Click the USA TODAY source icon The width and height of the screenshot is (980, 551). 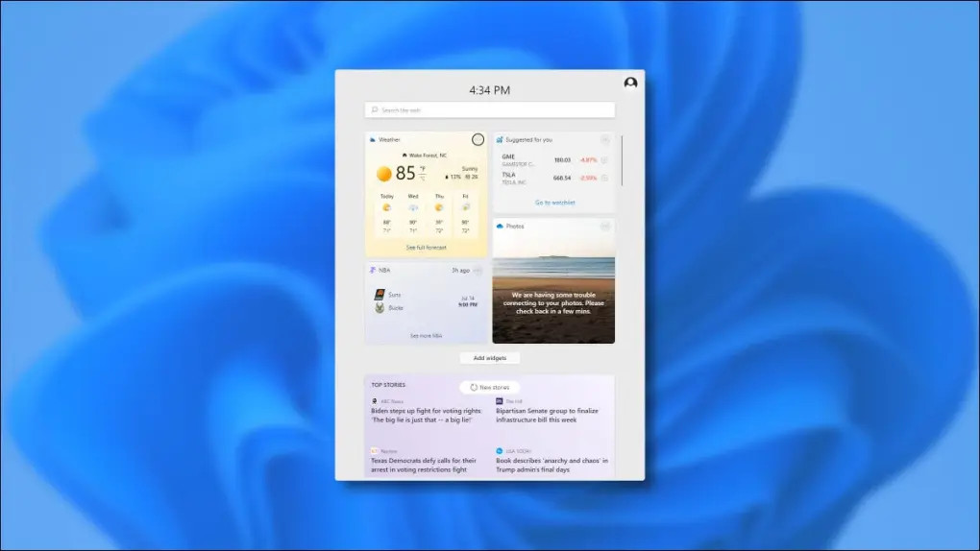click(x=500, y=450)
